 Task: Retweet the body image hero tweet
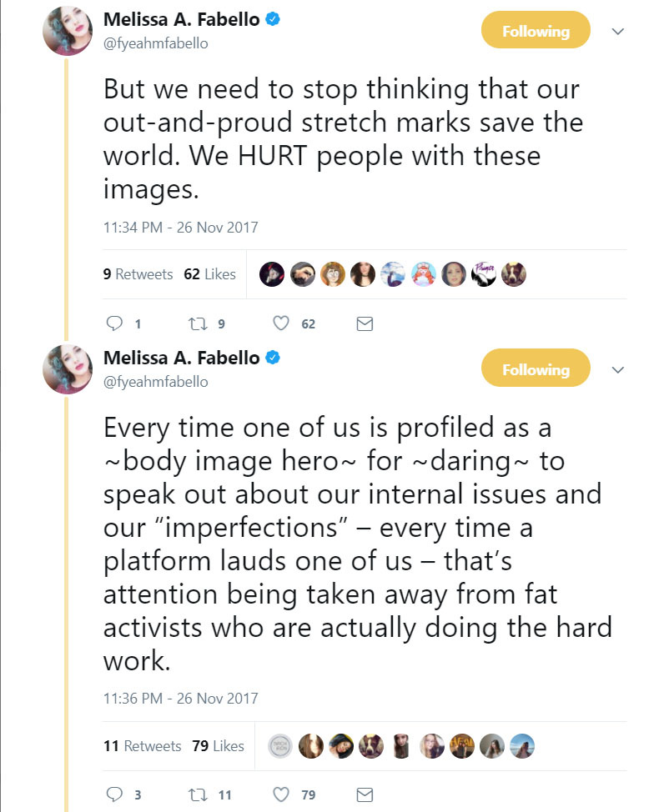point(197,794)
